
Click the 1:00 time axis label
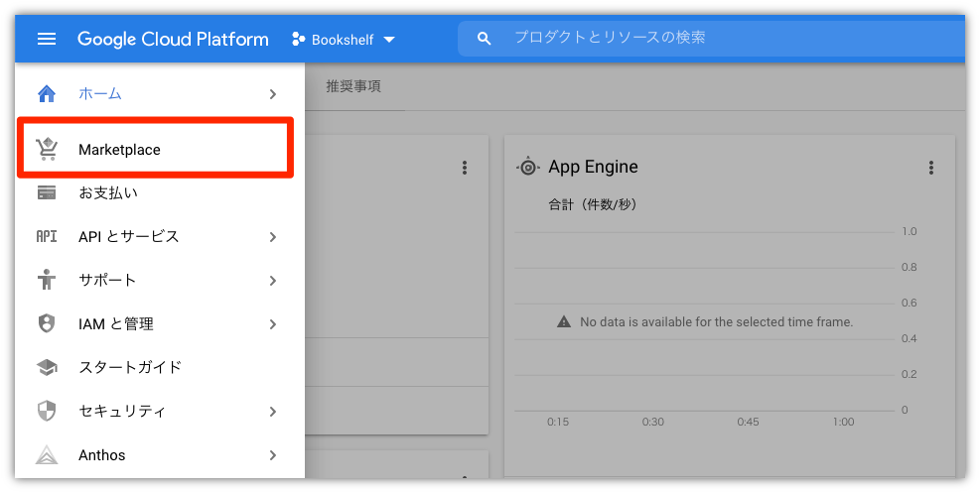coord(843,422)
